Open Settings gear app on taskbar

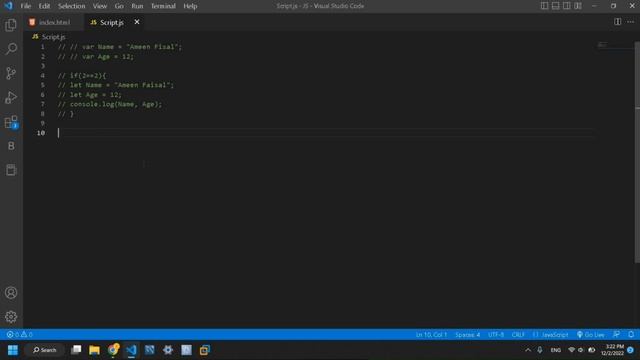point(168,350)
